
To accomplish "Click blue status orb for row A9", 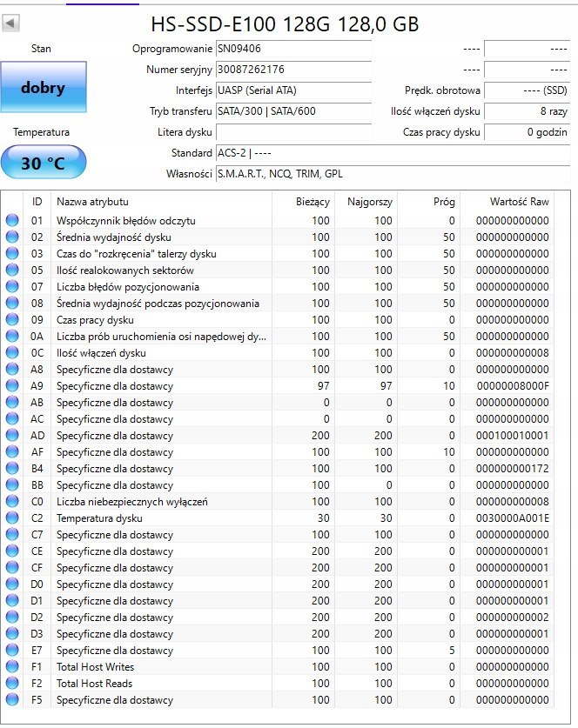I will coord(12,386).
